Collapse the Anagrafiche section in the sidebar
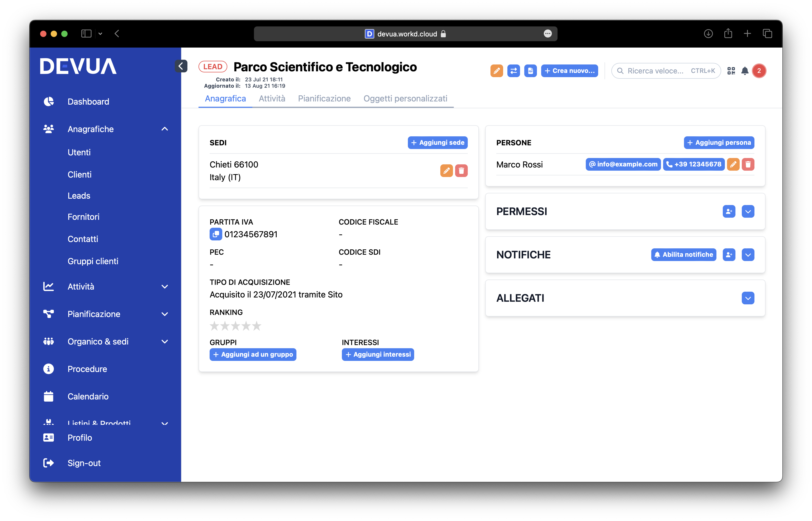The height and width of the screenshot is (521, 812). tap(165, 129)
